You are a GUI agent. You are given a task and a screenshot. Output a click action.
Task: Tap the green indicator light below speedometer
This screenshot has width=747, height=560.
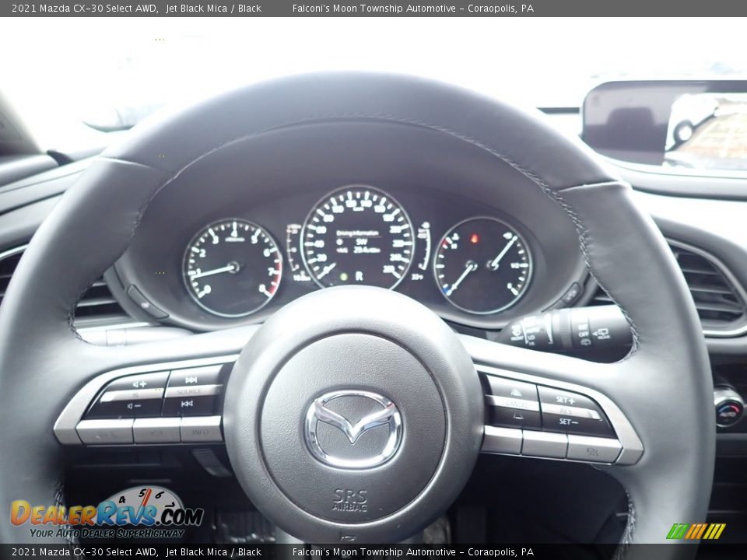tap(343, 276)
